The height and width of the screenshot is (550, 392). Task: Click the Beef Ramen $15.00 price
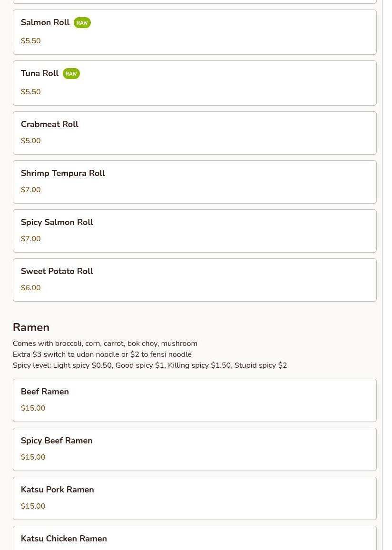pyautogui.click(x=33, y=408)
